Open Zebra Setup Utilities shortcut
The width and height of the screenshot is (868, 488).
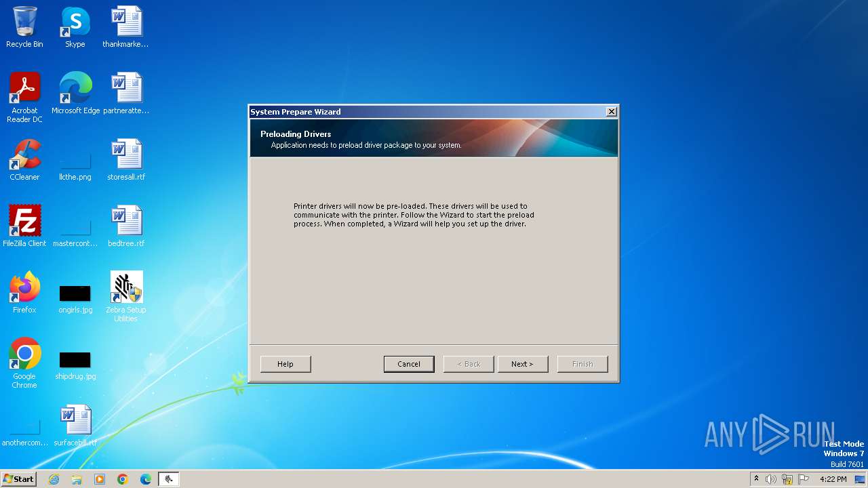[126, 297]
